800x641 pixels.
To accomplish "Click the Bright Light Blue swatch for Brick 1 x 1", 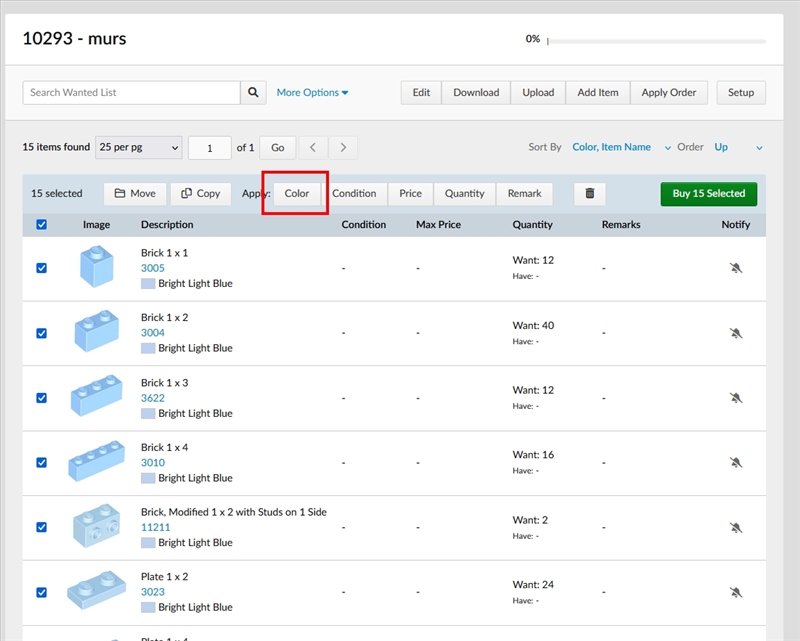I will 148,283.
